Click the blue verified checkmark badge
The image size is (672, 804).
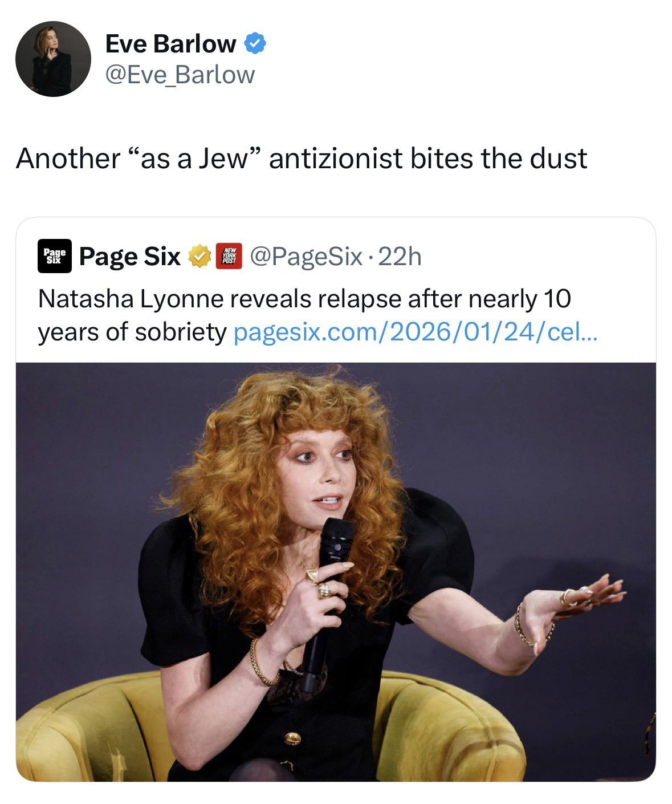tap(255, 44)
